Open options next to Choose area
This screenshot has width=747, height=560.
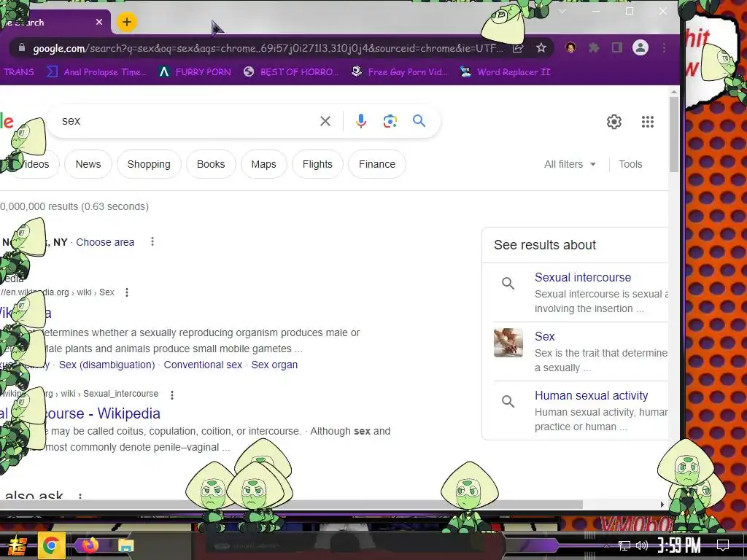[x=152, y=241]
